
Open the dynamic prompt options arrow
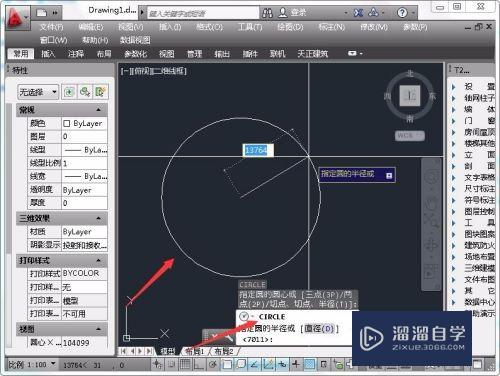(x=389, y=176)
